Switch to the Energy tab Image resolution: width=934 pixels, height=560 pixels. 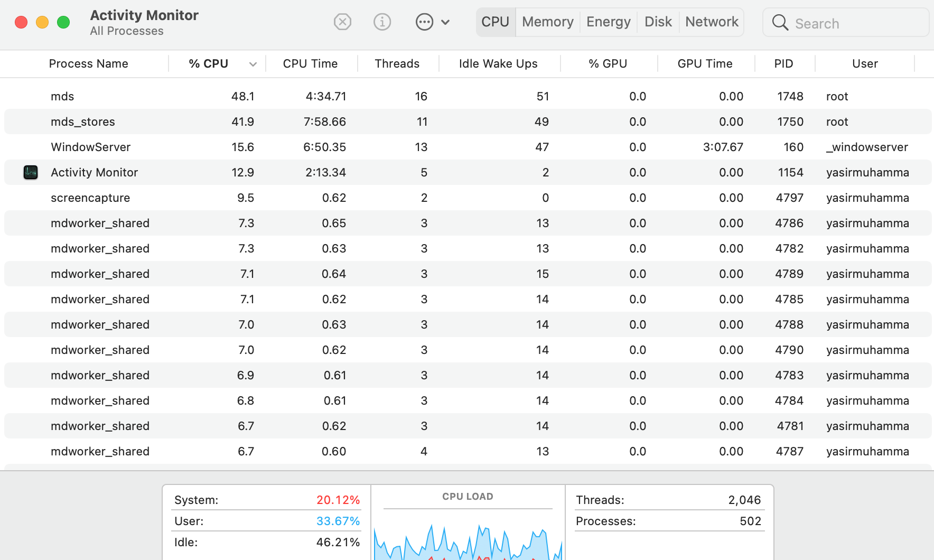pos(609,22)
